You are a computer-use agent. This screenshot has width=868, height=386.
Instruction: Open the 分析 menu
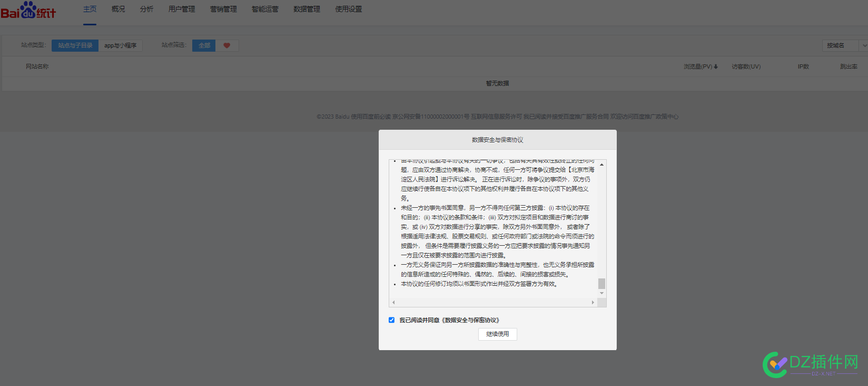pos(147,9)
